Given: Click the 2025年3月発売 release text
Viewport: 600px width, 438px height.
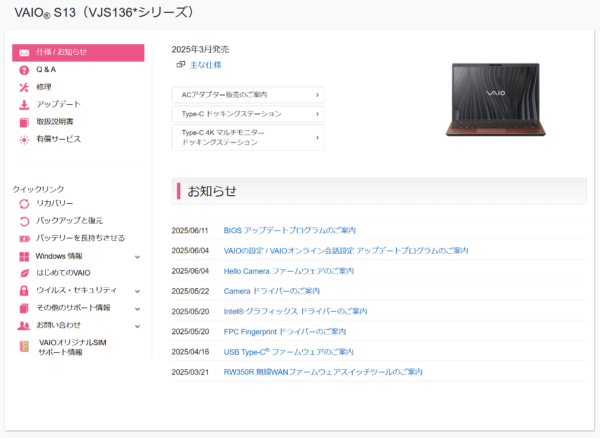Looking at the screenshot, I should [200, 49].
